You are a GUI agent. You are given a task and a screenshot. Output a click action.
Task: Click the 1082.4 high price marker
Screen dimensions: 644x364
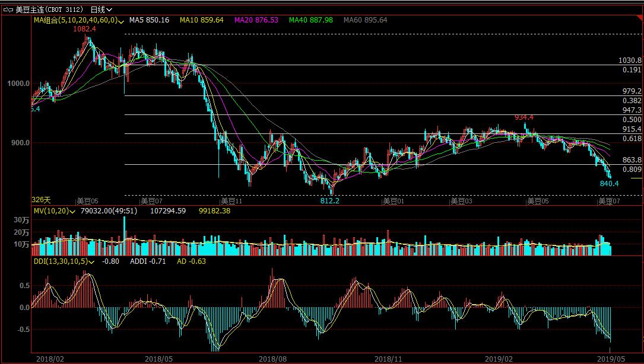tap(84, 29)
